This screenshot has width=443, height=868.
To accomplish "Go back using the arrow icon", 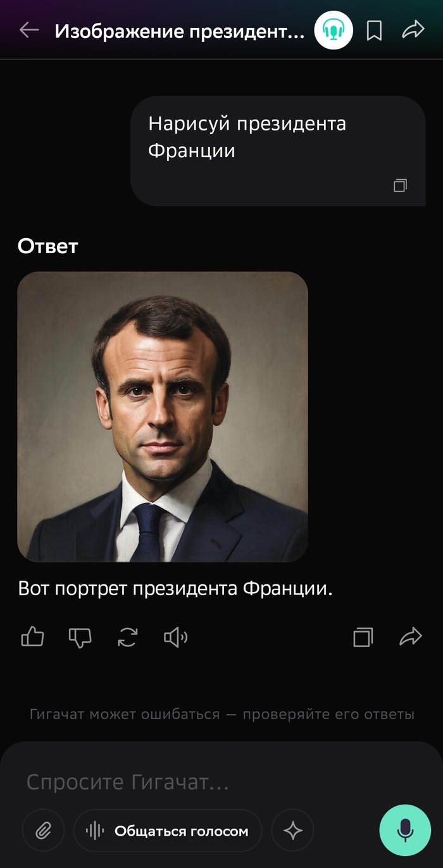I will [29, 30].
